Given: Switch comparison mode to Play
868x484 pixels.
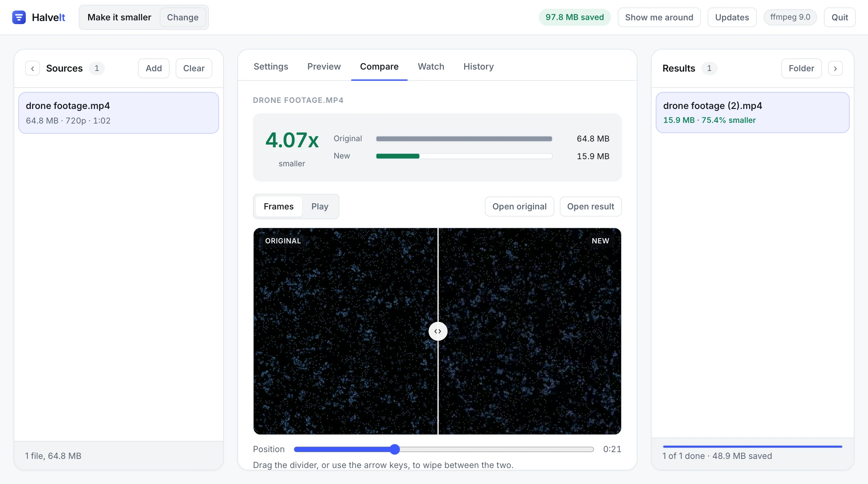Looking at the screenshot, I should tap(320, 206).
